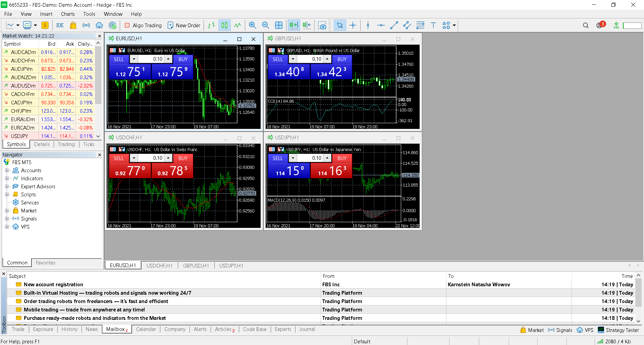
Task: Open Virtual Hosting cloud icon in toolbar
Action: [99, 25]
